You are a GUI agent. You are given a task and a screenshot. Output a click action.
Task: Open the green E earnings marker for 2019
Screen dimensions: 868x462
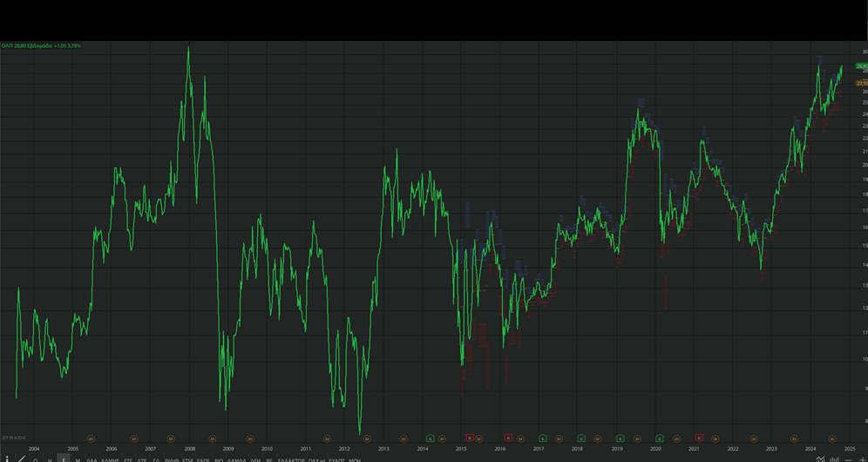(x=620, y=438)
